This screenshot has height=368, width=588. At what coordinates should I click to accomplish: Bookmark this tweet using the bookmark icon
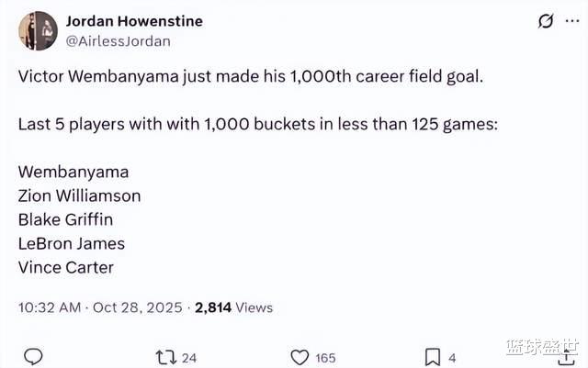click(x=432, y=357)
